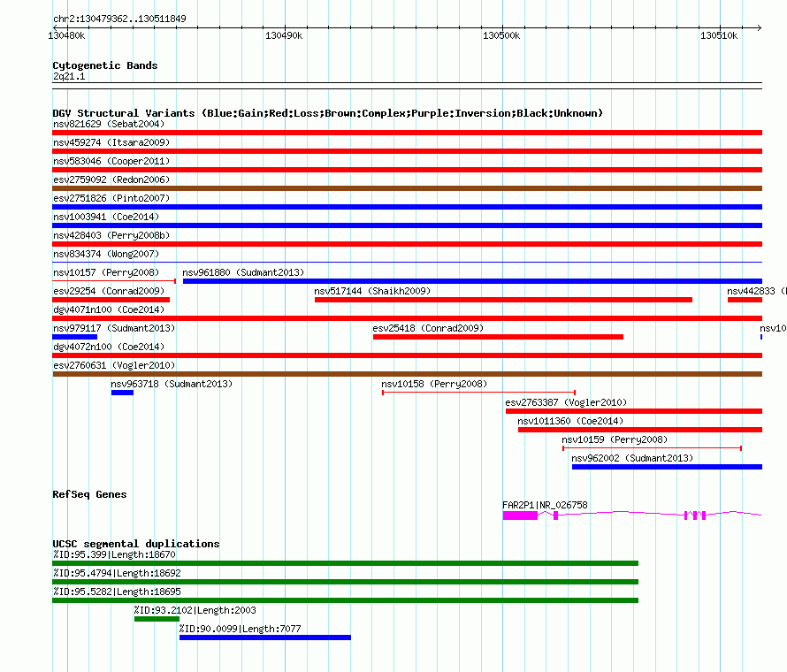Click the nsv442833 variant label
Viewport: 787px width, 672px height.
[x=756, y=291]
